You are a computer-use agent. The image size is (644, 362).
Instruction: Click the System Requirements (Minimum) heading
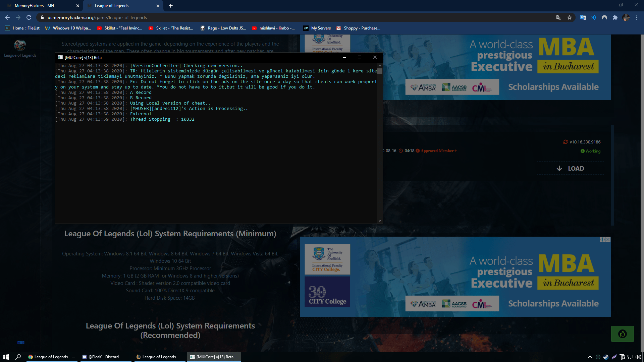[170, 234]
